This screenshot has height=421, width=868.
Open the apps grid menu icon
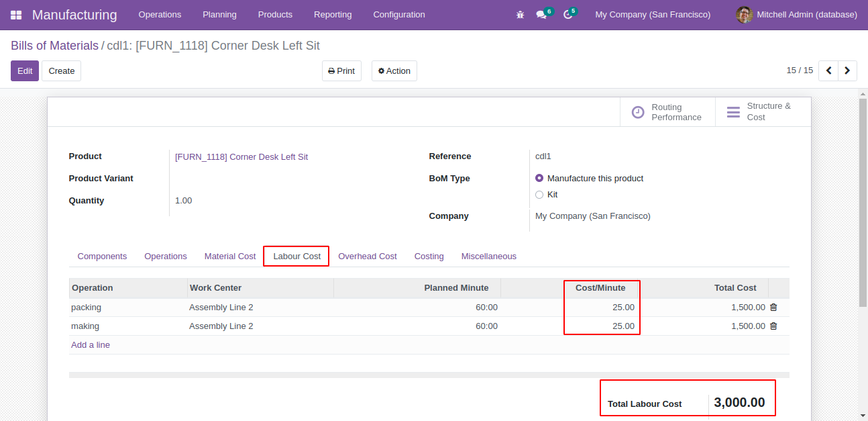click(x=16, y=15)
